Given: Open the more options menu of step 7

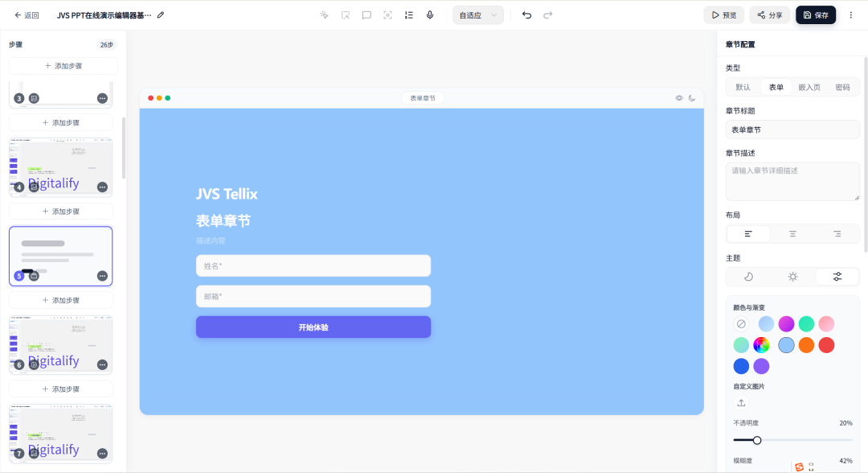Looking at the screenshot, I should click(102, 454).
